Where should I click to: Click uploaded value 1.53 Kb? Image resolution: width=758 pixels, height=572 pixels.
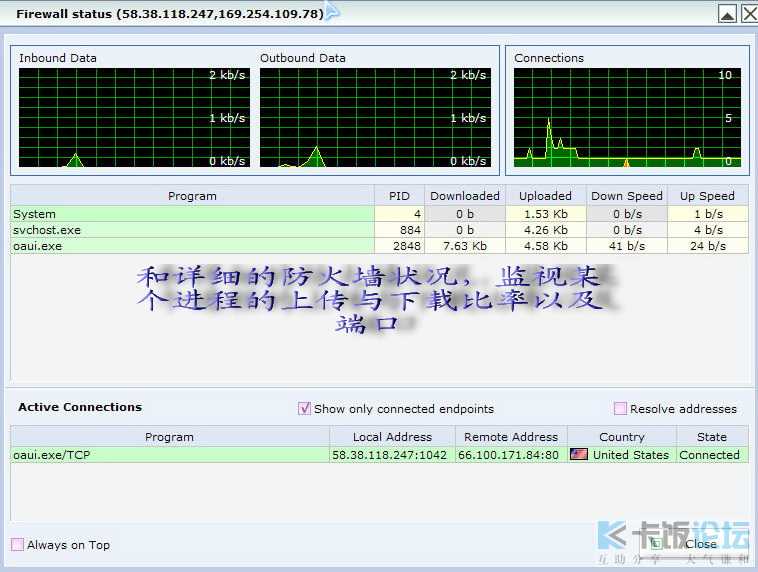pyautogui.click(x=546, y=214)
